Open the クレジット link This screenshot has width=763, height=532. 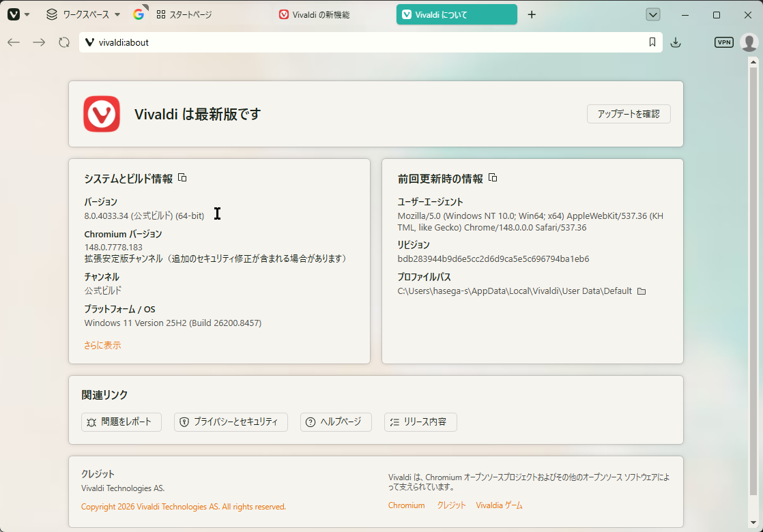pos(451,505)
